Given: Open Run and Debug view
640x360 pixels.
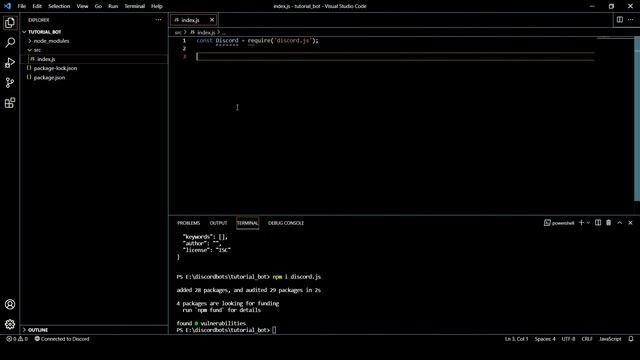Looking at the screenshot, I should [10, 62].
